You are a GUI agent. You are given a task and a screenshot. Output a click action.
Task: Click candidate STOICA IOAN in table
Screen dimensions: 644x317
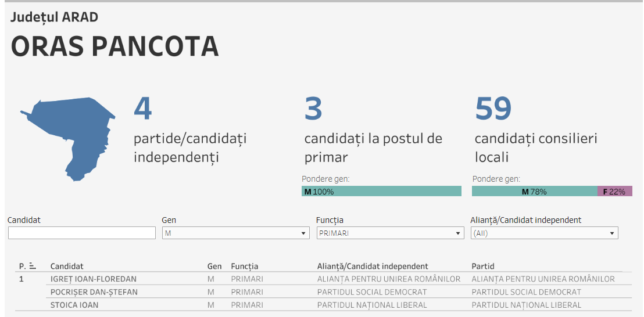(74, 305)
